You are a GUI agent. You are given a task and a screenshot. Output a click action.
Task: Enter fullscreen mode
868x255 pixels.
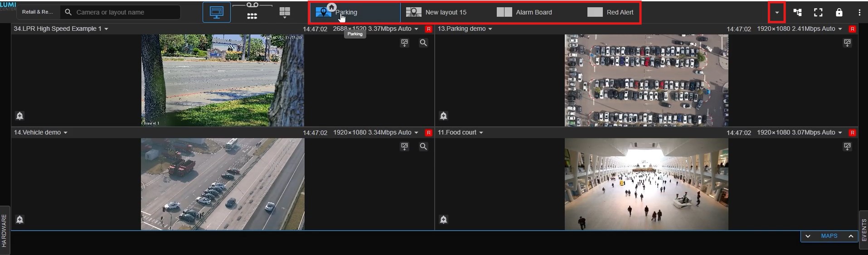[818, 12]
